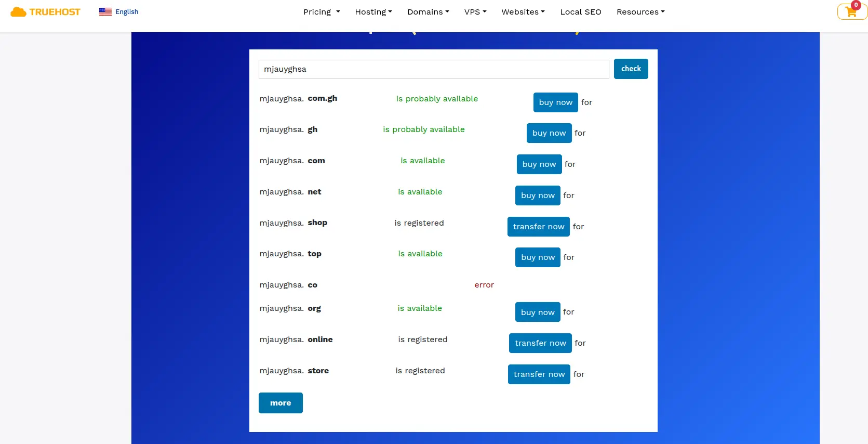Image resolution: width=868 pixels, height=444 pixels.
Task: Select the mjauyghsa.top domain text
Action: [x=290, y=254]
